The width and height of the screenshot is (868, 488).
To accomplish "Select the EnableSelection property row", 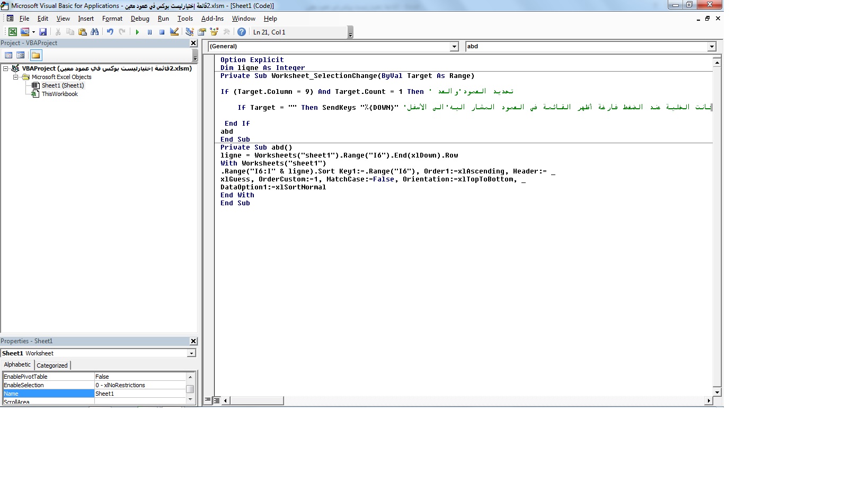I will (94, 385).
